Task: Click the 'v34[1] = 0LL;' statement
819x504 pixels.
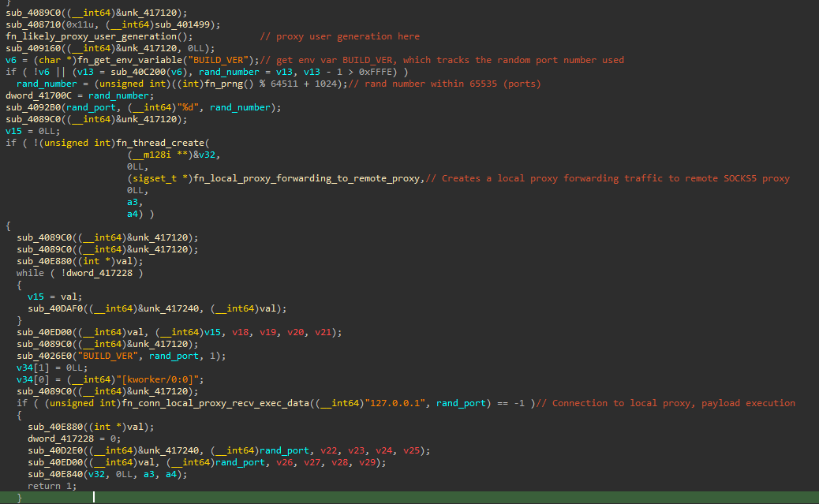Action: 52,368
